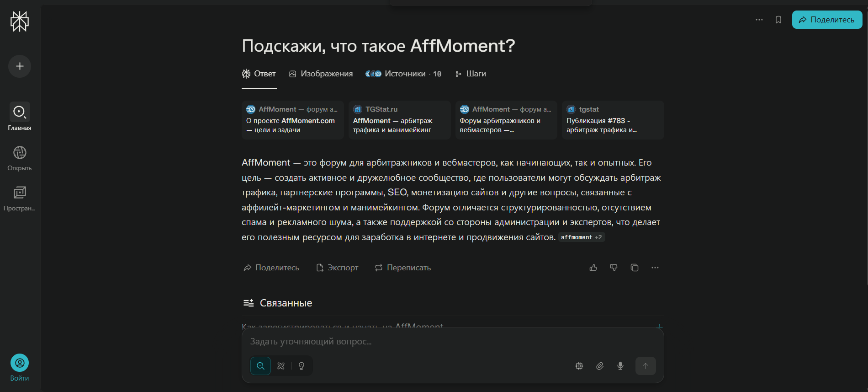The height and width of the screenshot is (392, 868).
Task: Start a new thread with plus button
Action: (x=20, y=66)
